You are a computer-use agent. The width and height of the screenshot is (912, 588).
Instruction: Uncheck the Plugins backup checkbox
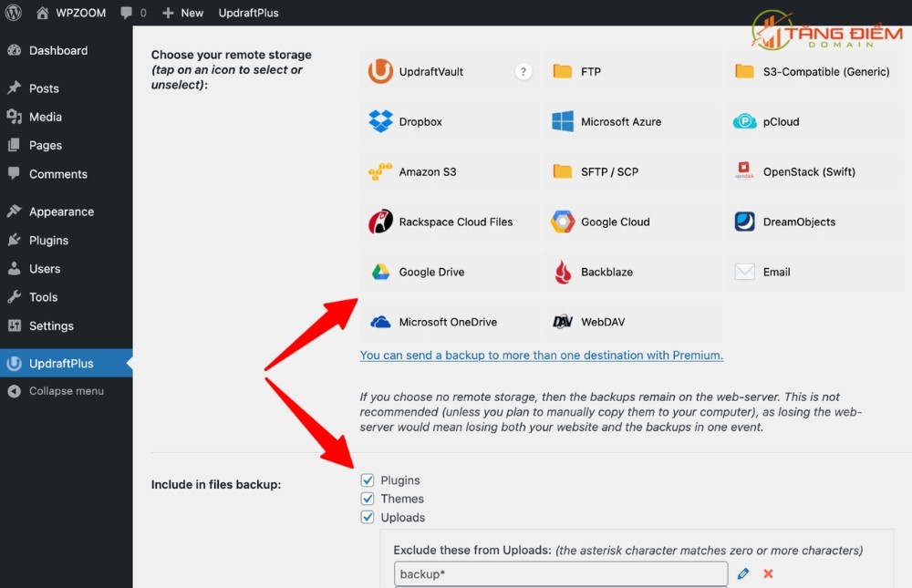[x=367, y=480]
